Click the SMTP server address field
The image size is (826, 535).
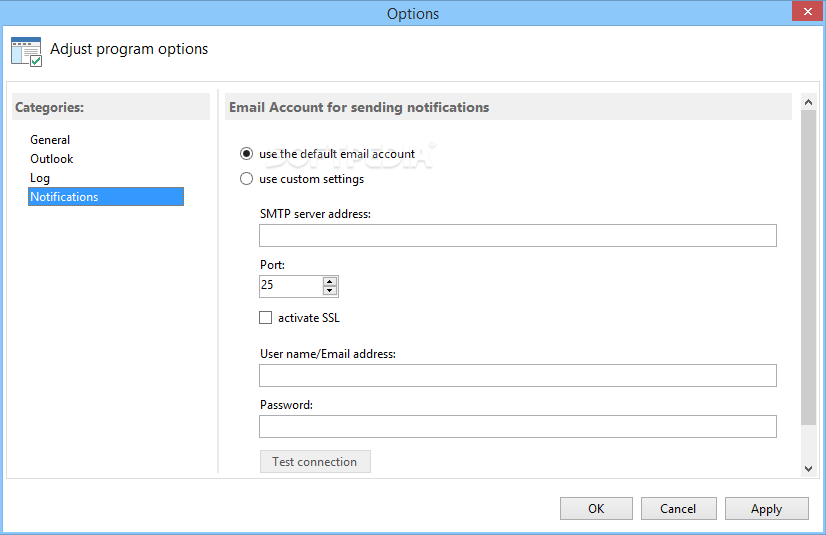click(517, 236)
